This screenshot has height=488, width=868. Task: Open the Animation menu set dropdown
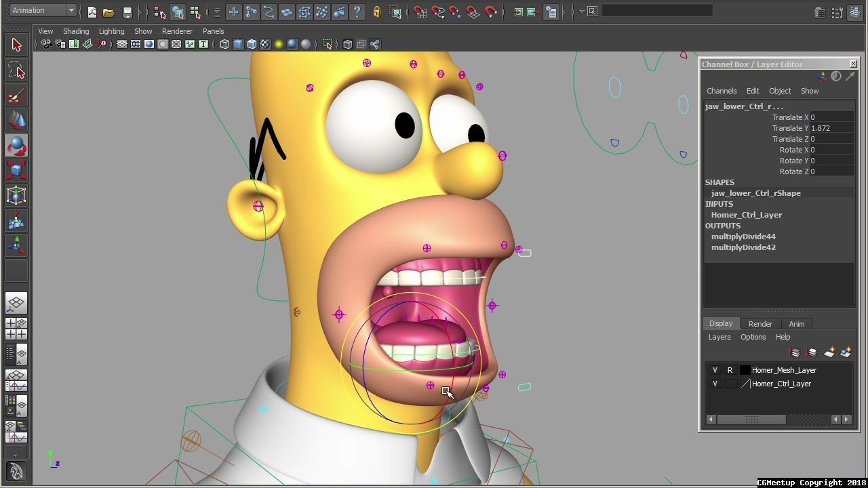43,10
